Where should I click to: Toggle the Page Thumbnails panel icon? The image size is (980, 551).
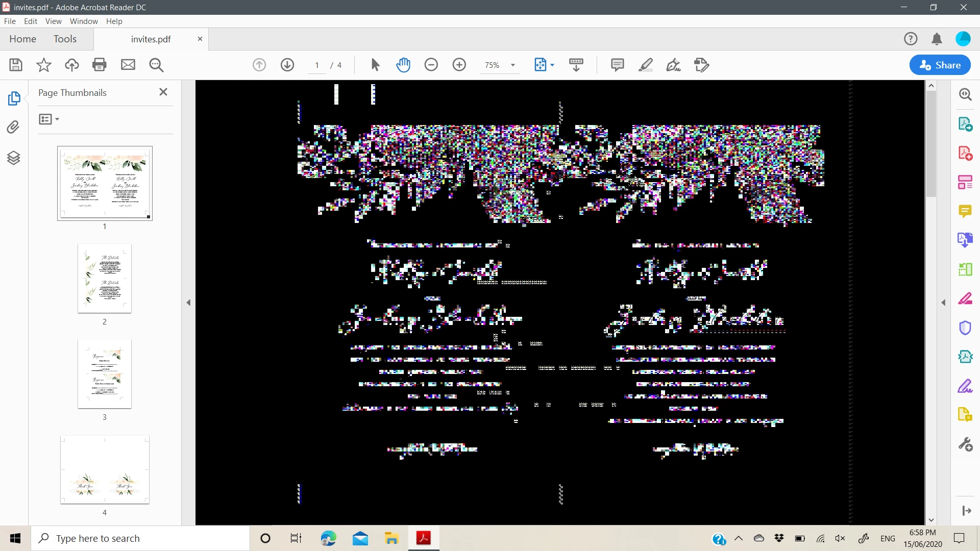pyautogui.click(x=14, y=98)
